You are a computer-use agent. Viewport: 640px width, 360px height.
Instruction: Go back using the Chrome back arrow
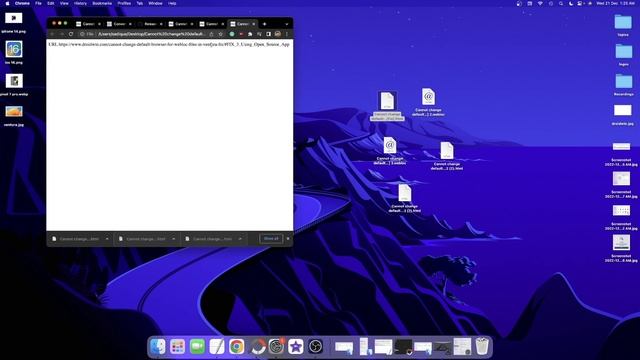click(x=52, y=34)
